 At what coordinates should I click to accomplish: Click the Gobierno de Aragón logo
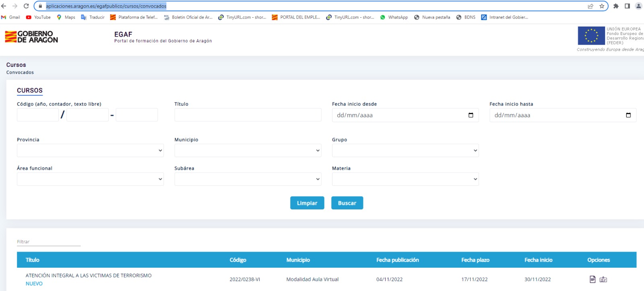tap(31, 37)
